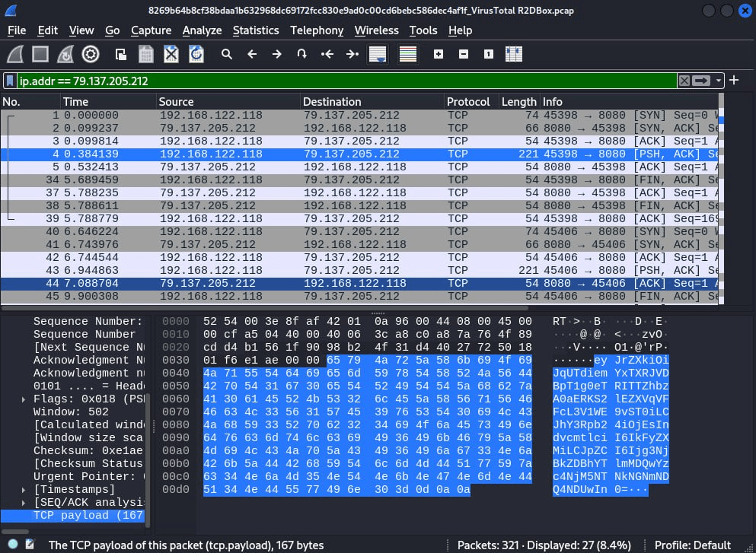
Task: Clear the display filter with the X button
Action: tap(684, 81)
